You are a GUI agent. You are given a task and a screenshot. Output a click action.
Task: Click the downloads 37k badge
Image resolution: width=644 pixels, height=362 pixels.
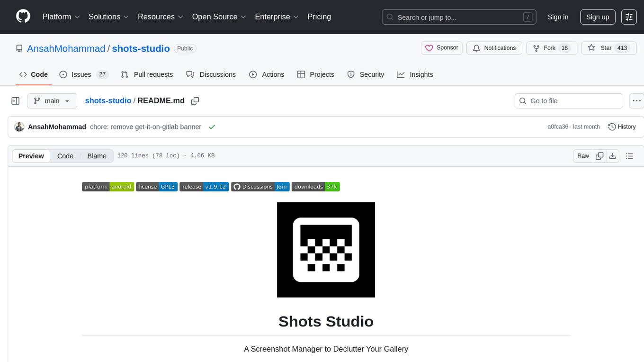[316, 187]
